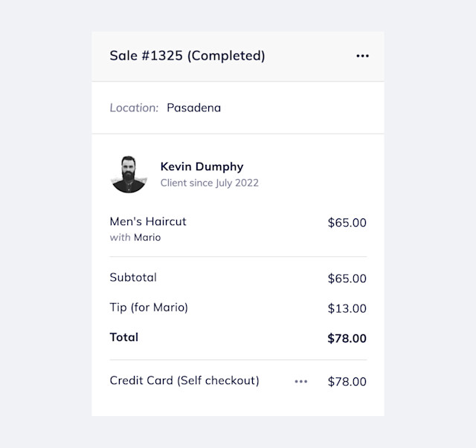The image size is (476, 448).
Task: Select Credit Card (Self checkout) payment
Action: [x=184, y=380]
